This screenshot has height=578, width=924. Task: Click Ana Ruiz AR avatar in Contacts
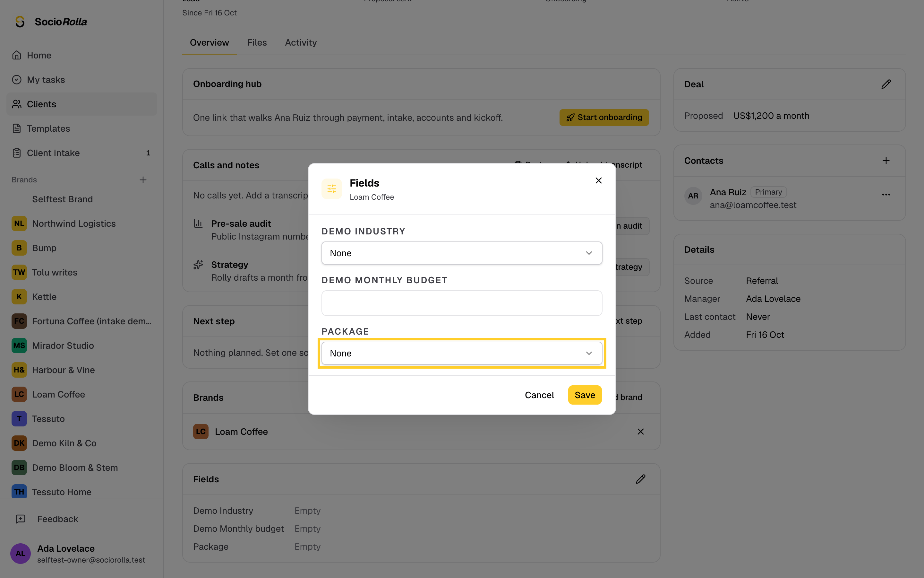(x=693, y=196)
